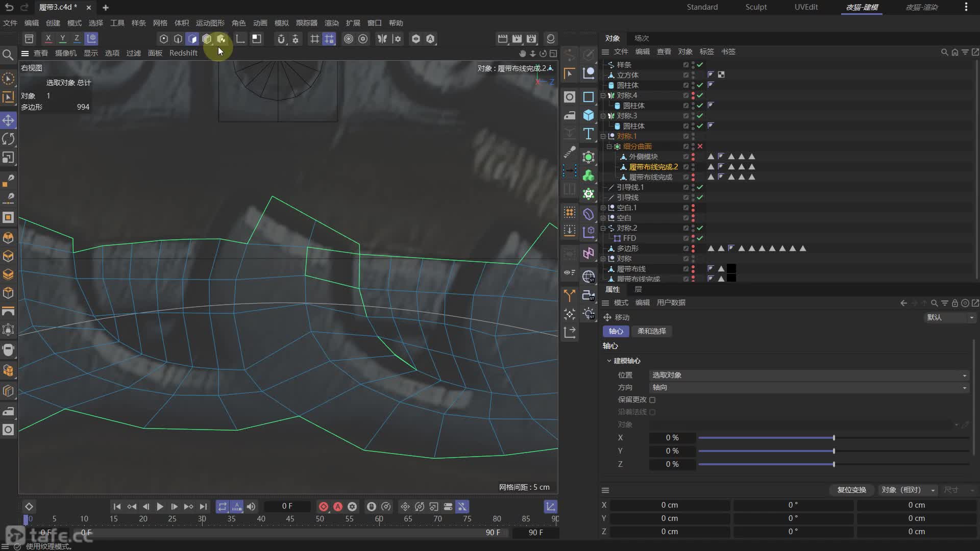Viewport: 980px width, 551px height.
Task: Click the undo arrow icon
Action: pyautogui.click(x=9, y=7)
